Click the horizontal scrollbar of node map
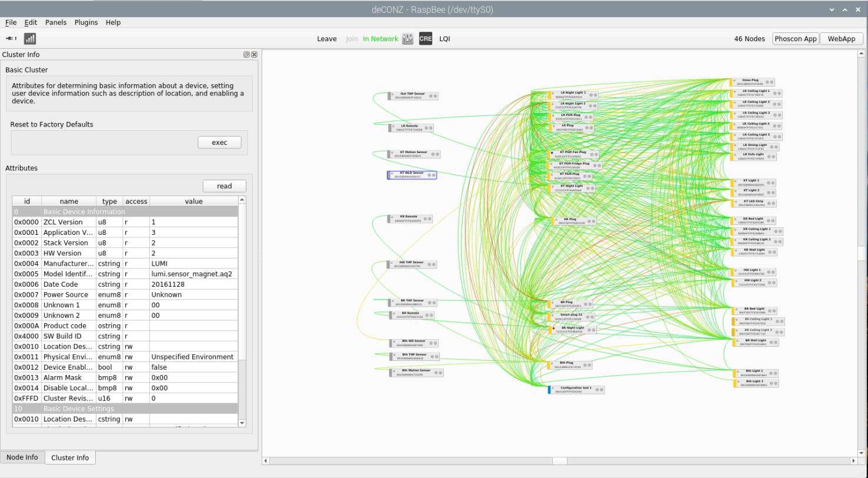This screenshot has width=868, height=478. [559, 461]
